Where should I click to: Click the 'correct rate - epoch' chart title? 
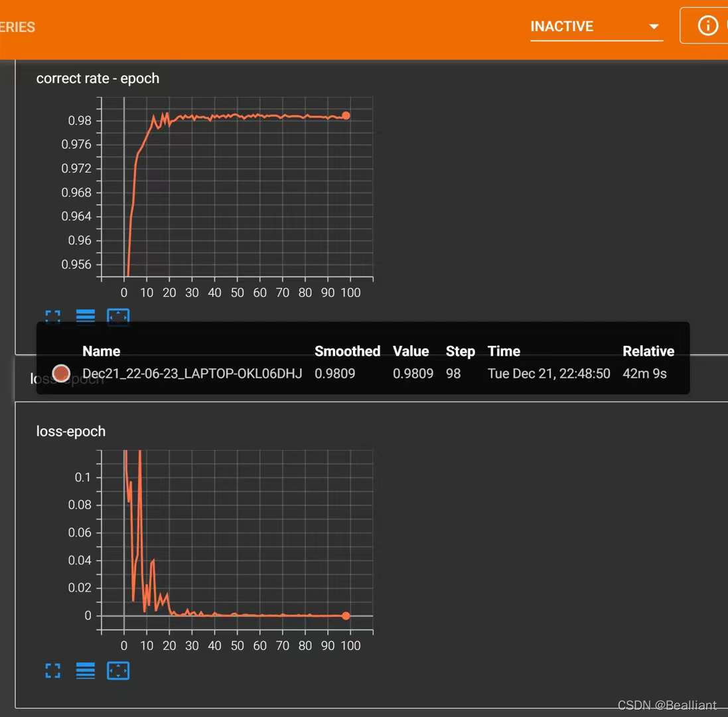click(x=98, y=78)
